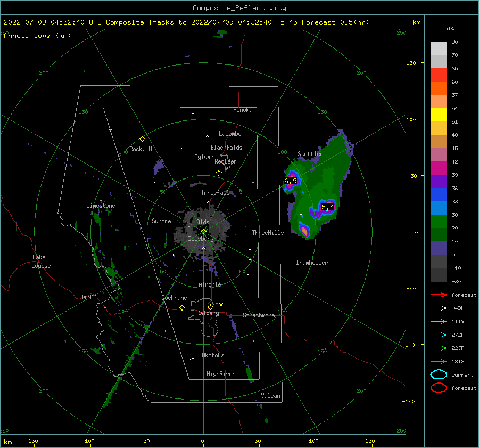Select the white 04DK arrow legend icon

coord(439,308)
